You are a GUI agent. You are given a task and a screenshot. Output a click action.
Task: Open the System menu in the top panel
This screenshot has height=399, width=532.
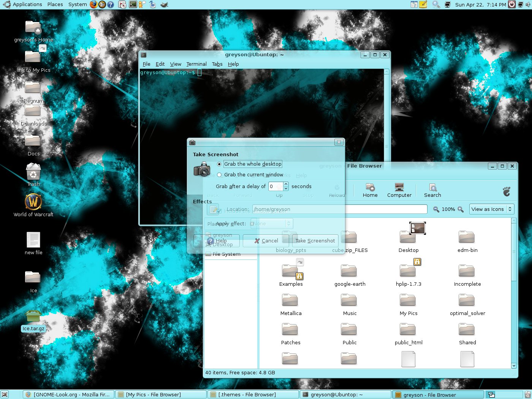pos(78,5)
